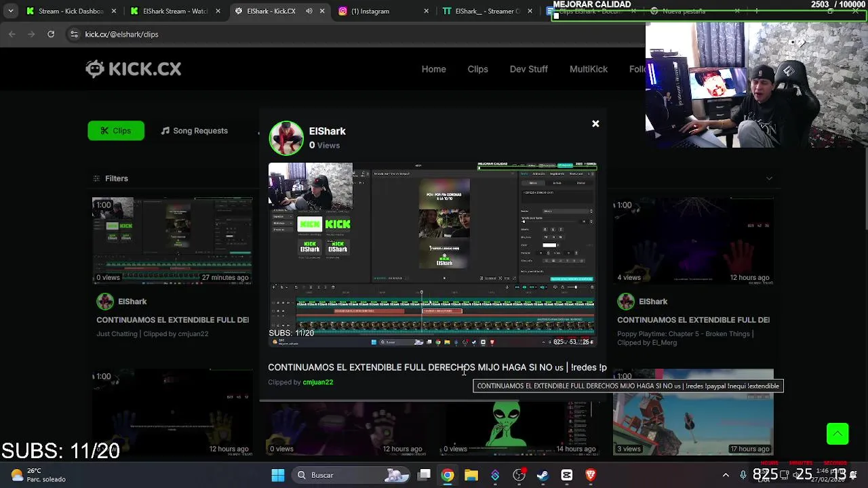
Task: Click the ElShark avatar in the popup
Action: pos(285,138)
